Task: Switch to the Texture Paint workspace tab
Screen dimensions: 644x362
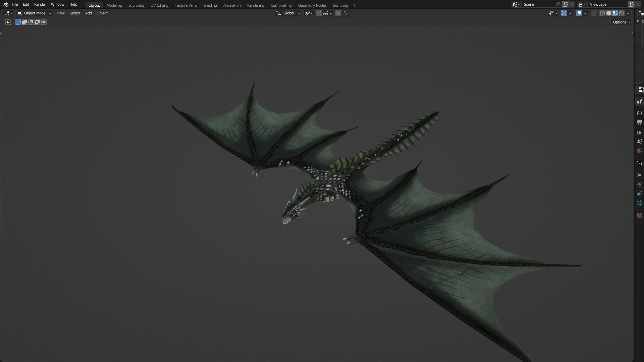Action: 185,5
